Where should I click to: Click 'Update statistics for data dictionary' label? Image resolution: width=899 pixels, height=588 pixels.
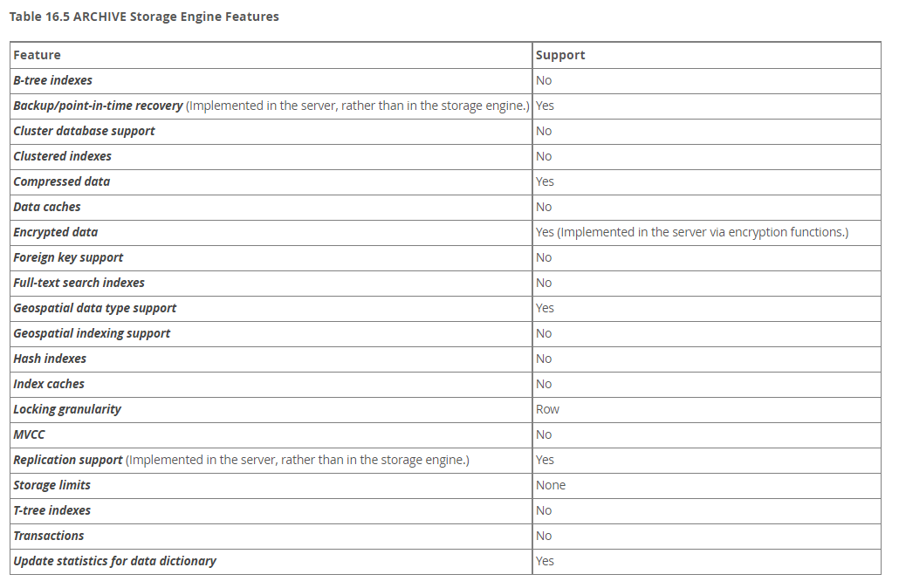click(114, 561)
